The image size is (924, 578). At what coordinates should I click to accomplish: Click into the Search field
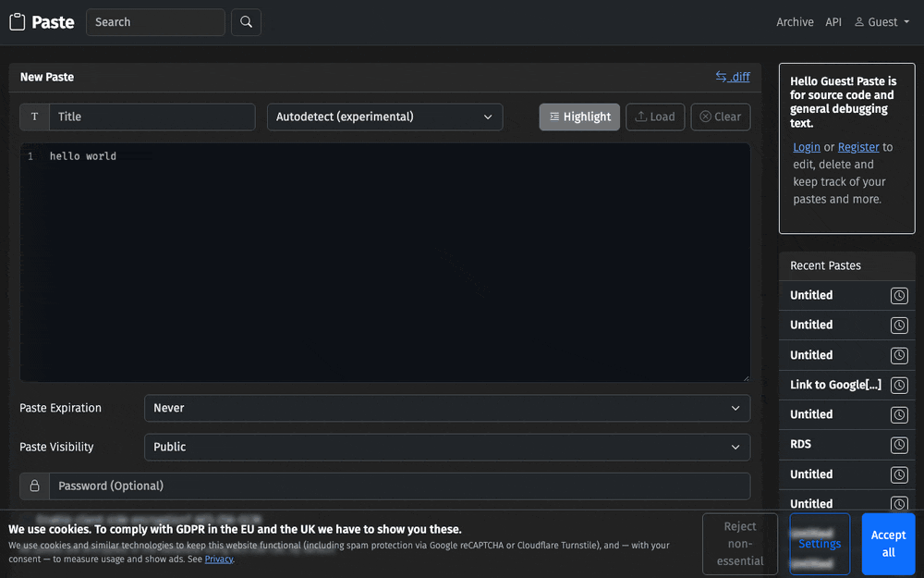click(155, 22)
